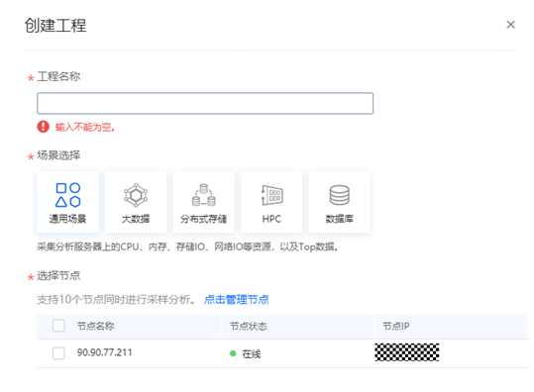Click the 节点IP column header
This screenshot has width=534, height=392.
pyautogui.click(x=396, y=326)
